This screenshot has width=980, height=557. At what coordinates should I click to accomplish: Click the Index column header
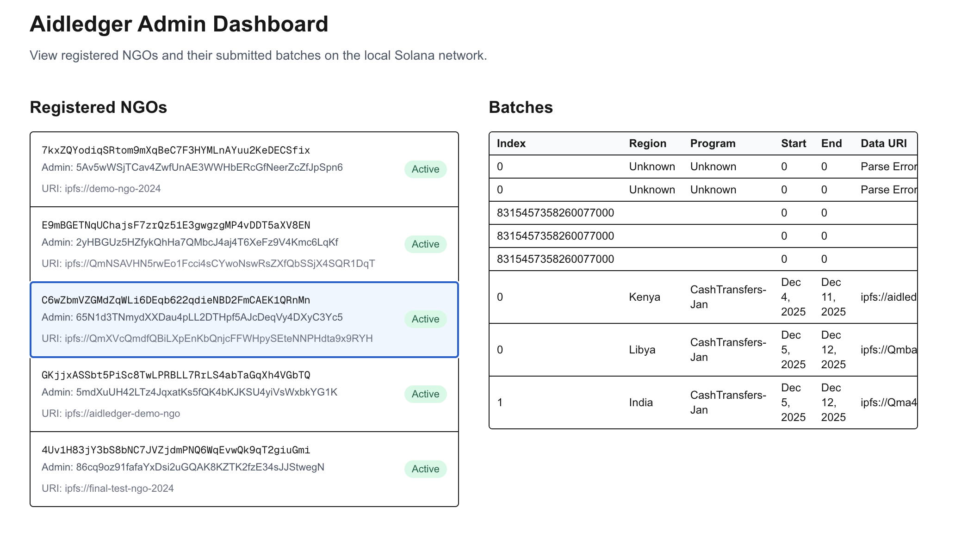point(511,143)
